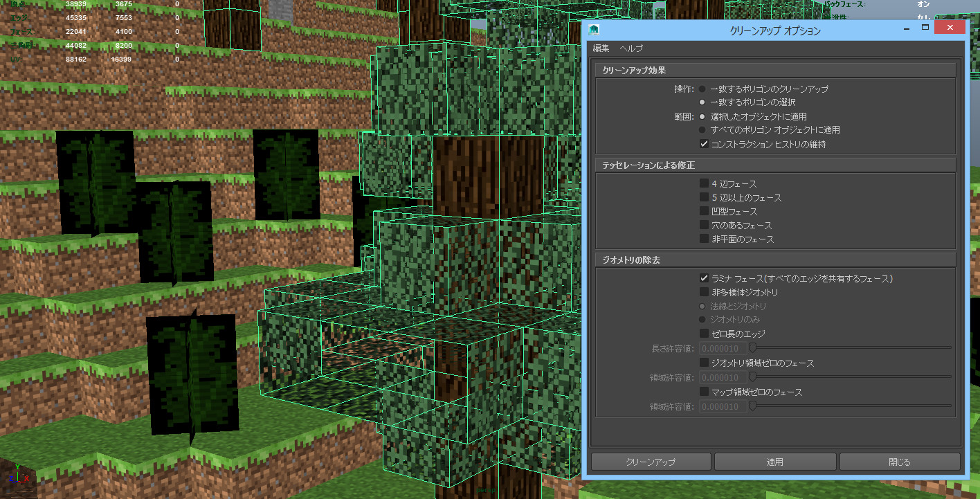
Task: Tick the 穴のあるフェース checkbox
Action: 704,225
